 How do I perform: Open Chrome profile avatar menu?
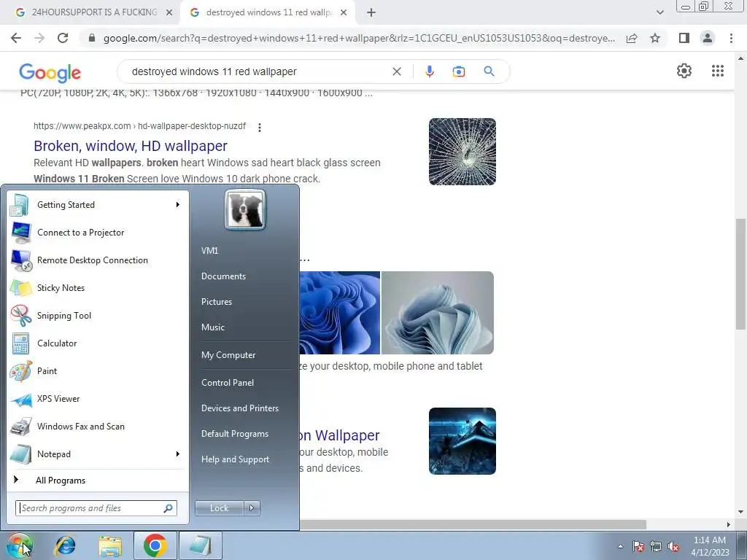[x=708, y=38]
